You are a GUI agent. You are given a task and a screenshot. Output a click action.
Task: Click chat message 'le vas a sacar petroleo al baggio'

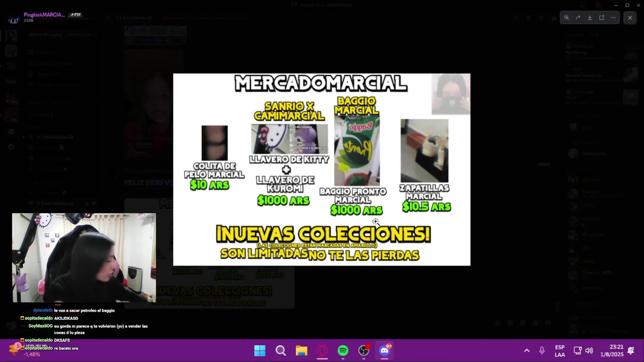pos(85,311)
